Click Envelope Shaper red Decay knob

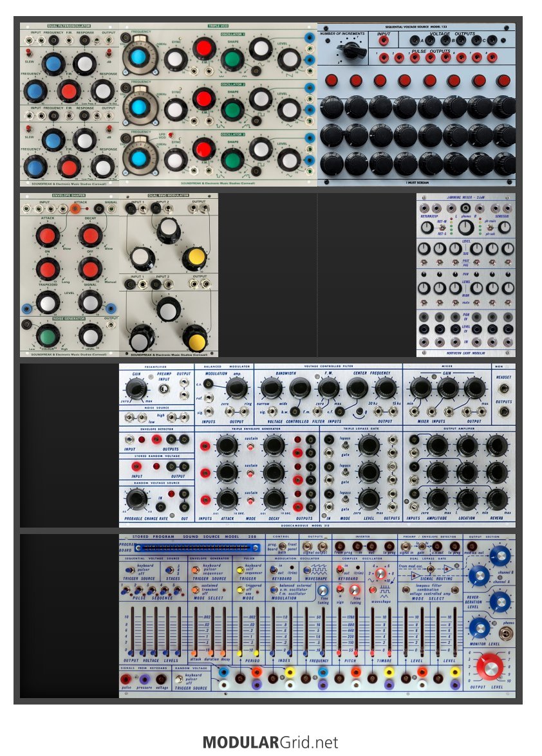89,235
